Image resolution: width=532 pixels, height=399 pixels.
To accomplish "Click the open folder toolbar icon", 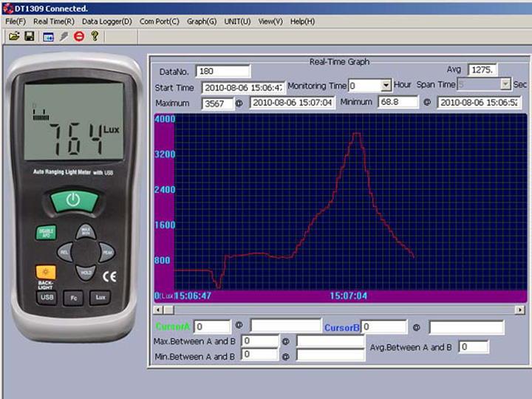I will point(14,36).
